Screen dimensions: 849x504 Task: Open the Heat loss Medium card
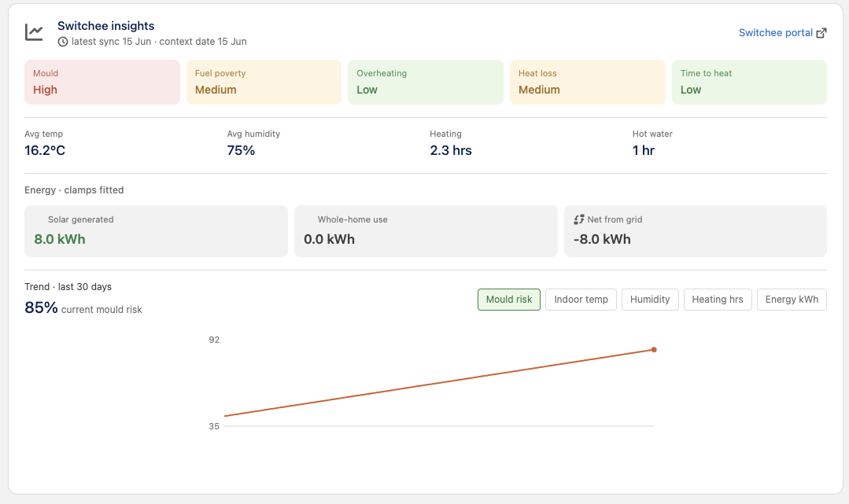pyautogui.click(x=588, y=83)
